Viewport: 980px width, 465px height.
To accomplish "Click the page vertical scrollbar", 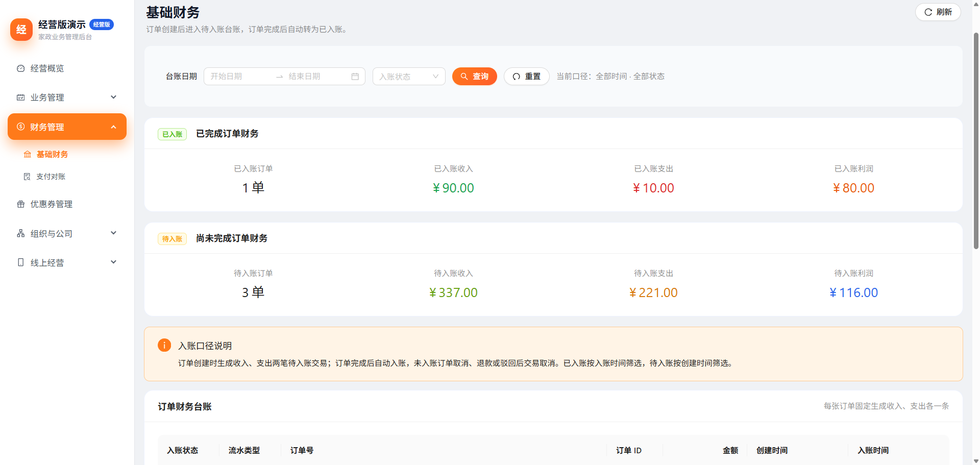I will pyautogui.click(x=976, y=140).
